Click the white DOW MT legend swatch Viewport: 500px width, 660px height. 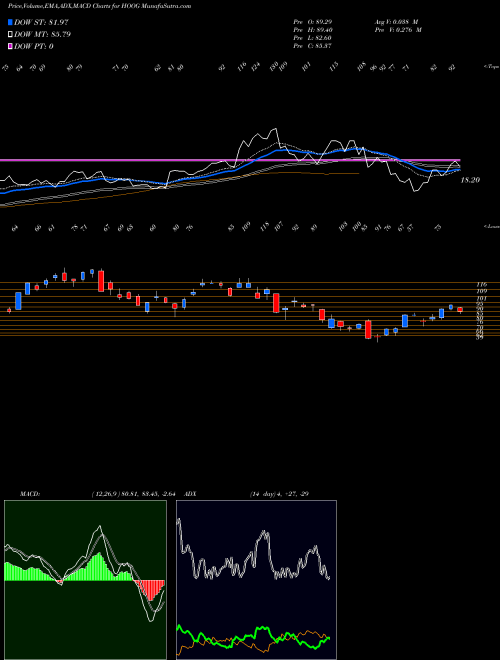point(11,35)
